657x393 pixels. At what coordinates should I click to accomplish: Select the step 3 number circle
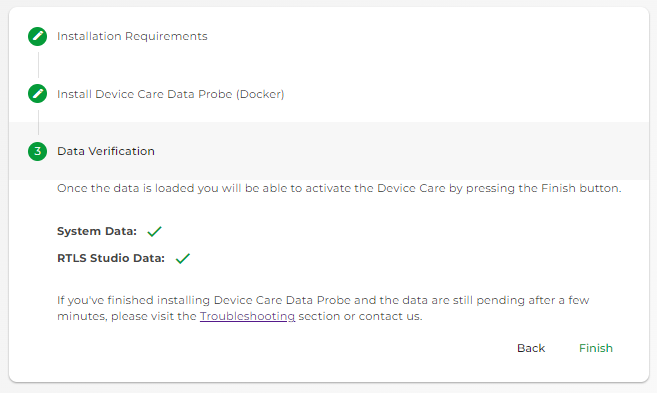click(x=37, y=151)
